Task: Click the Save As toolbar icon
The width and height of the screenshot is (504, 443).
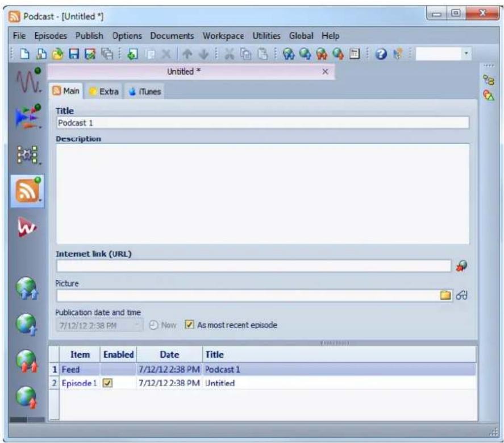Action: 90,53
